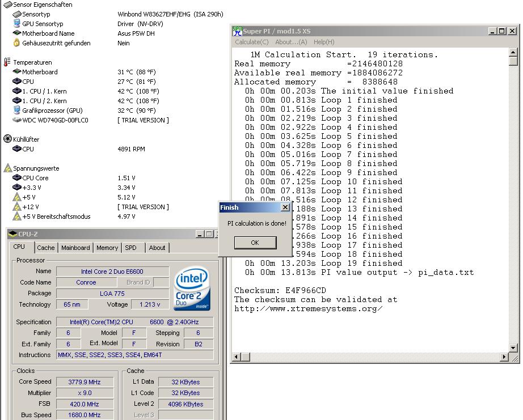Click the checksum text E4F966CD
This screenshot has height=420, width=523.
tap(305, 290)
